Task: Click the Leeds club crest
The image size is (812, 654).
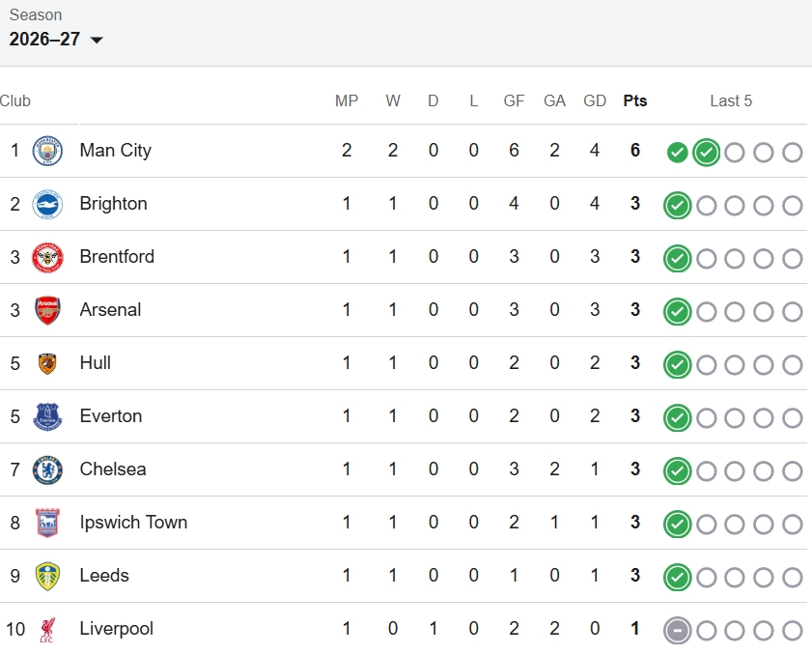Action: [x=47, y=577]
